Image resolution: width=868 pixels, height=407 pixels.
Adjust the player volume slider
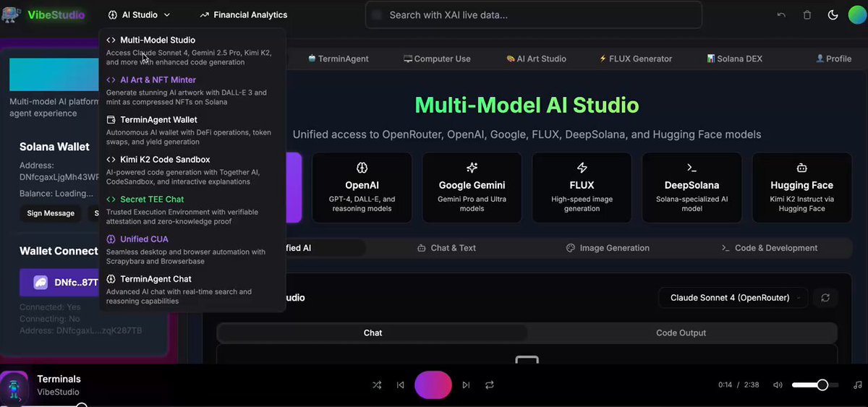(815, 385)
